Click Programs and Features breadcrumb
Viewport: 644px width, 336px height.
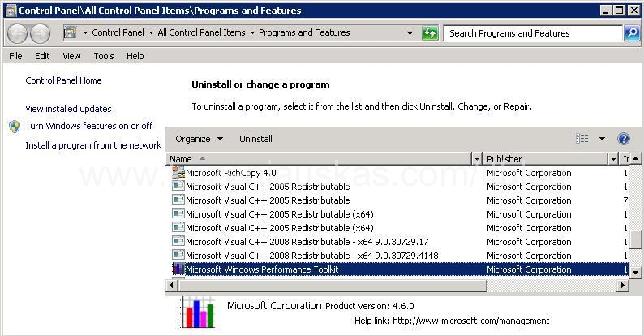[304, 32]
